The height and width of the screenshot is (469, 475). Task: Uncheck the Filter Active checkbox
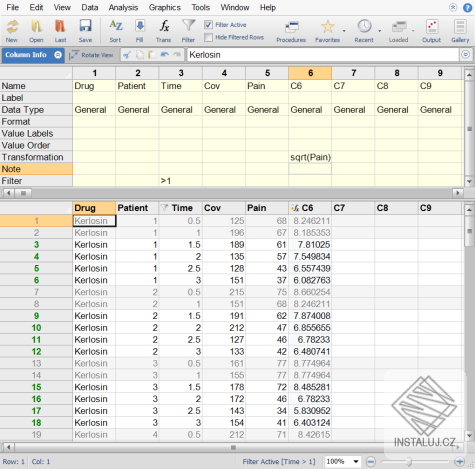point(208,25)
